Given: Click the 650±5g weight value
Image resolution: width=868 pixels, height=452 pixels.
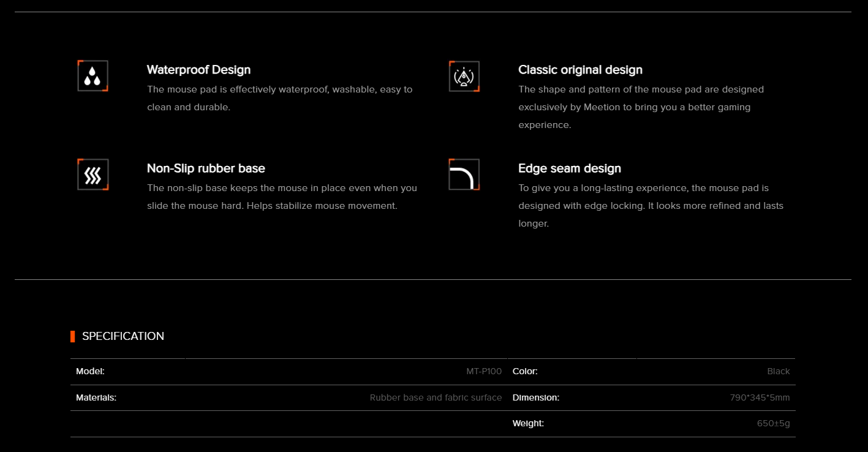Looking at the screenshot, I should pos(773,423).
